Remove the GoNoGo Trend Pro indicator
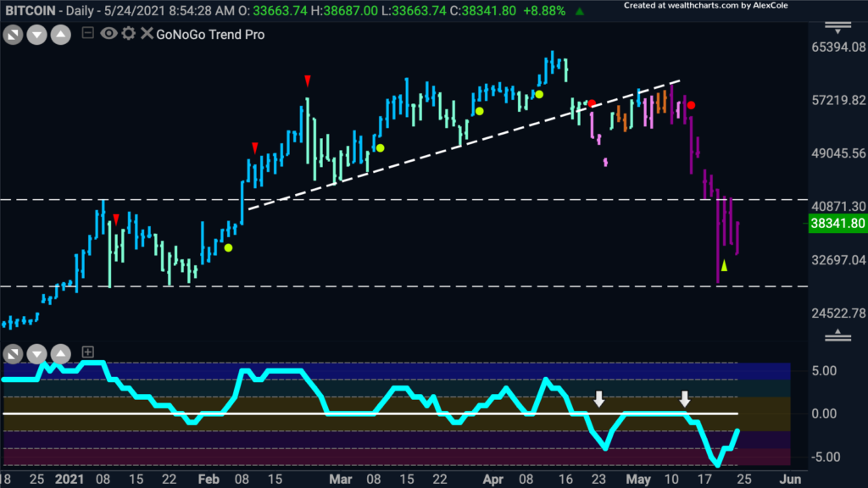The width and height of the screenshot is (868, 488). pyautogui.click(x=146, y=34)
